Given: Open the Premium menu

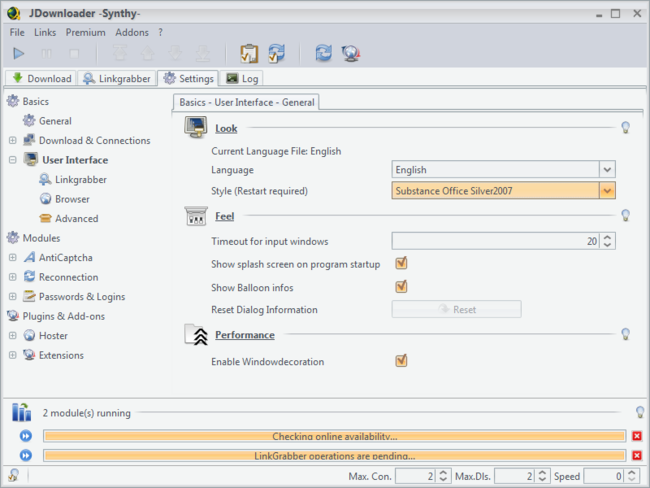Looking at the screenshot, I should point(85,32).
